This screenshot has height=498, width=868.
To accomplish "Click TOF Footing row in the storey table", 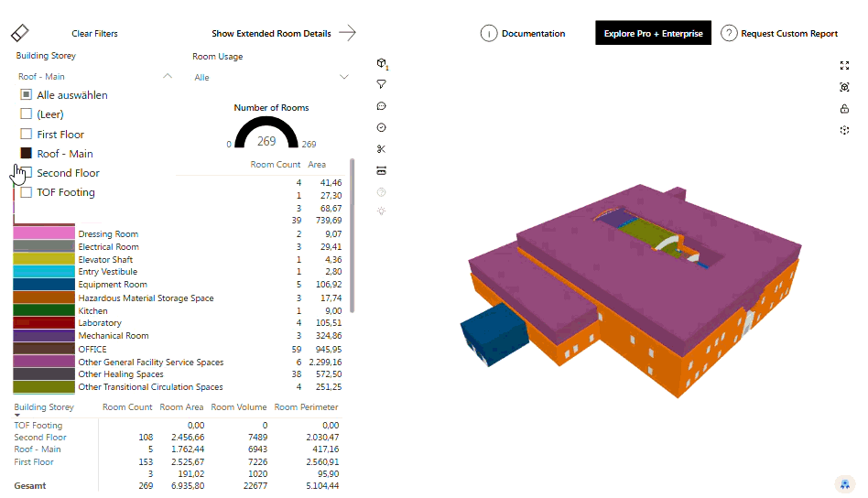I will [177, 425].
